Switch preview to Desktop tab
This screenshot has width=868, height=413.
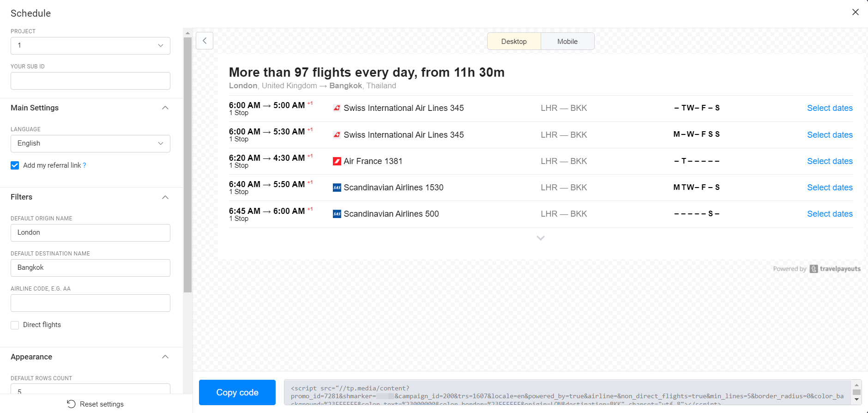(x=514, y=41)
